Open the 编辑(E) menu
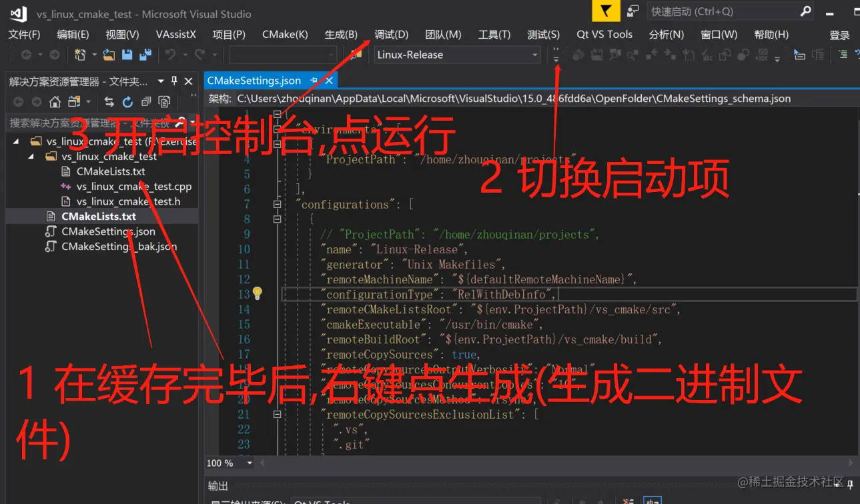The image size is (860, 504). pyautogui.click(x=73, y=35)
